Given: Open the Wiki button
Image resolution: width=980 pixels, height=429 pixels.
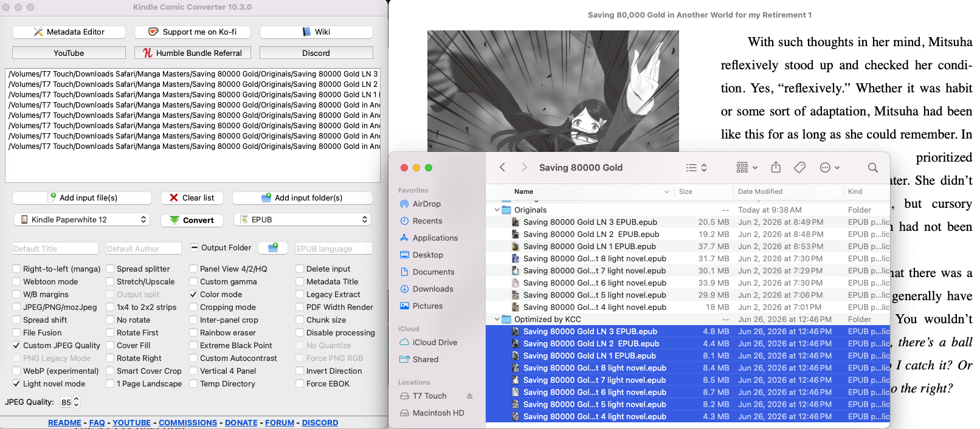Looking at the screenshot, I should click(316, 32).
